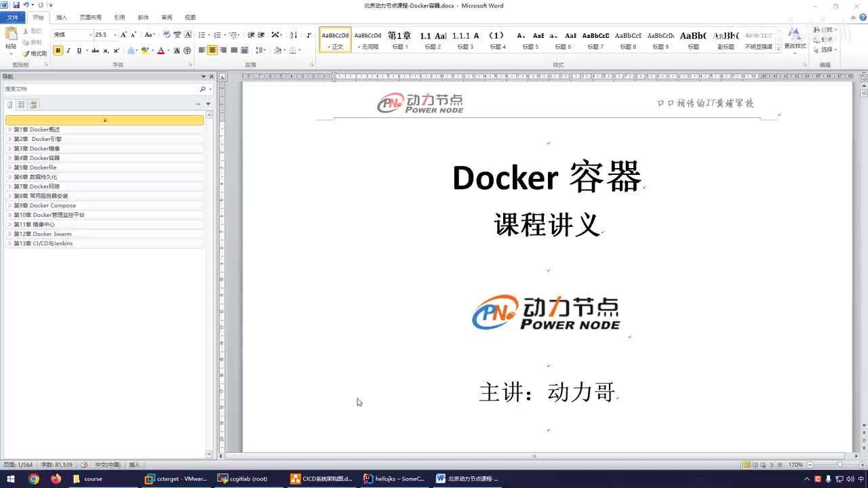The width and height of the screenshot is (868, 488).
Task: Sort paragraphs with the A-Z sort icon
Action: coord(294,35)
